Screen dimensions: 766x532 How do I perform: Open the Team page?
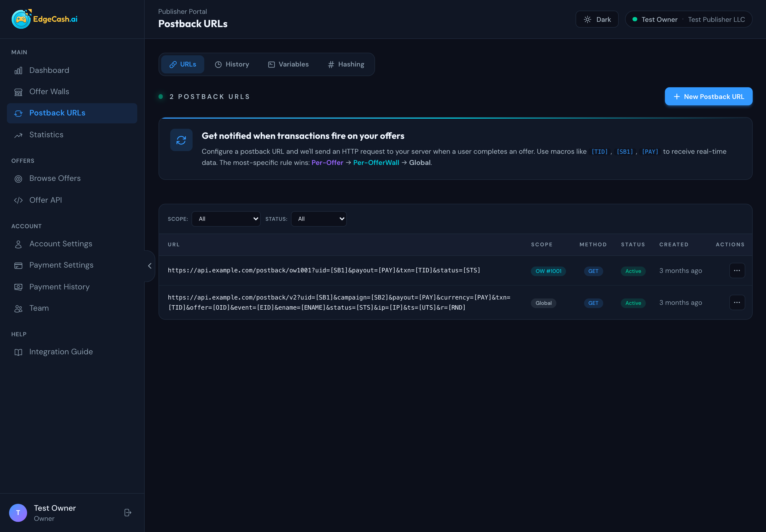pyautogui.click(x=72, y=308)
